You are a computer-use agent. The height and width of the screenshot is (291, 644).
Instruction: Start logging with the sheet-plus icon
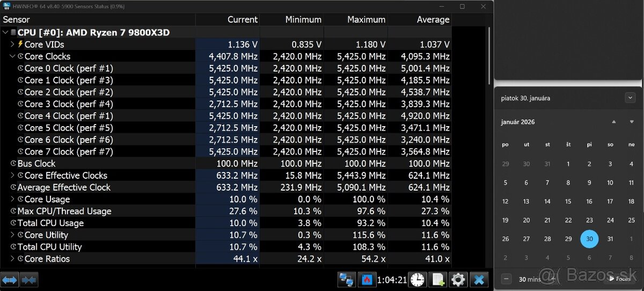click(438, 280)
